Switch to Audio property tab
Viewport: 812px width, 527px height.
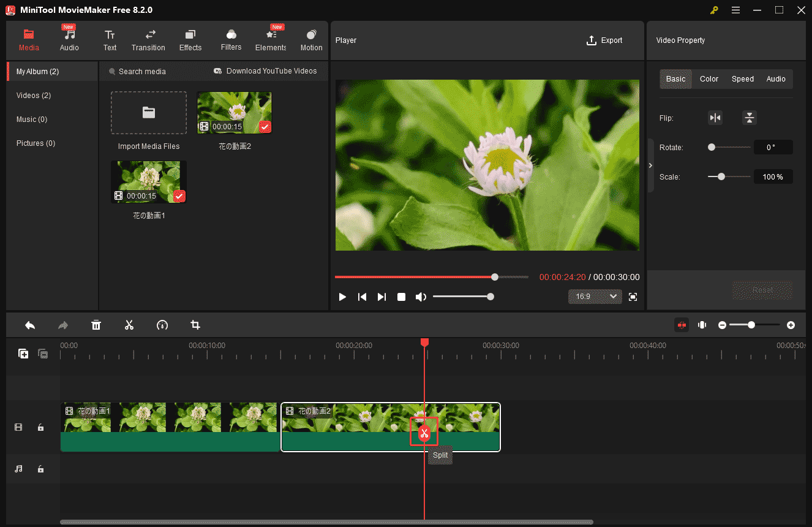tap(776, 79)
